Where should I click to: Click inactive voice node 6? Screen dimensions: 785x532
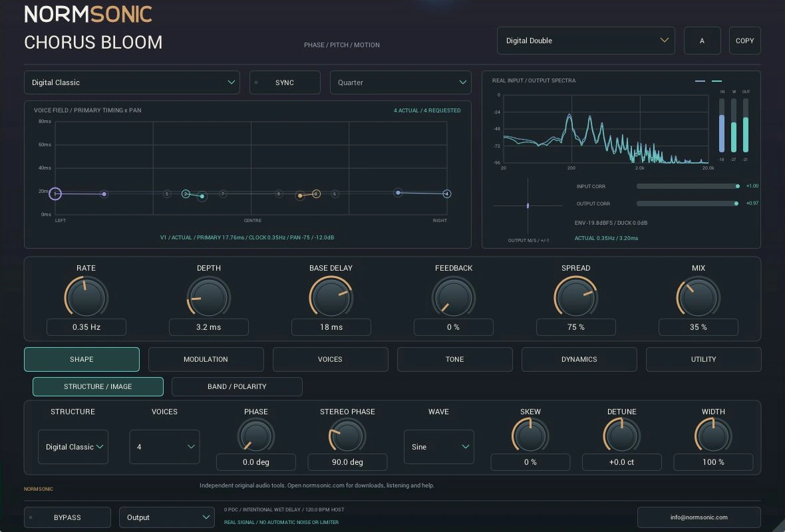pyautogui.click(x=335, y=194)
